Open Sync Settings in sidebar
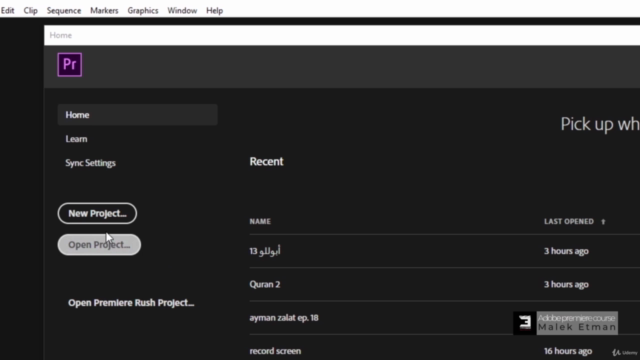Image resolution: width=640 pixels, height=360 pixels. pos(91,163)
